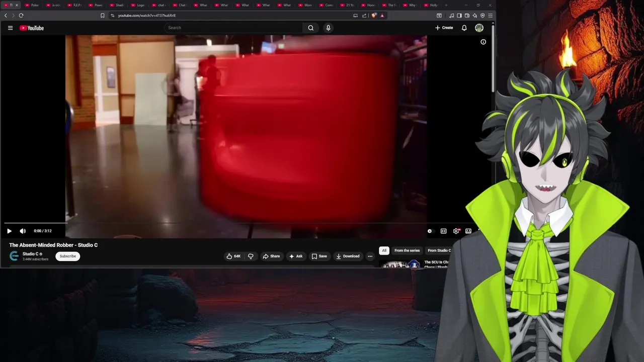644x362 pixels.
Task: Switch to theater mode in player
Action: tap(468, 231)
